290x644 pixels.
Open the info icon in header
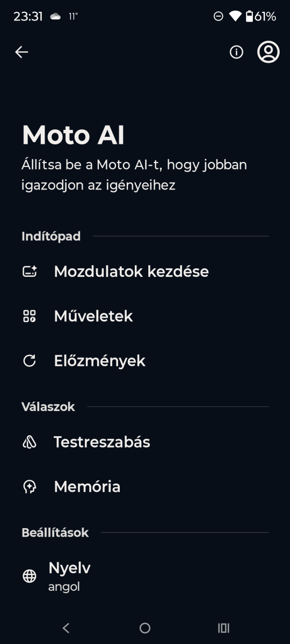236,52
